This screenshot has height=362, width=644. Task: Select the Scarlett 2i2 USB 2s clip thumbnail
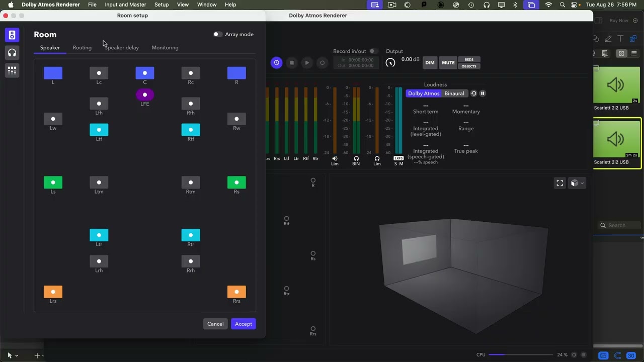point(616,85)
